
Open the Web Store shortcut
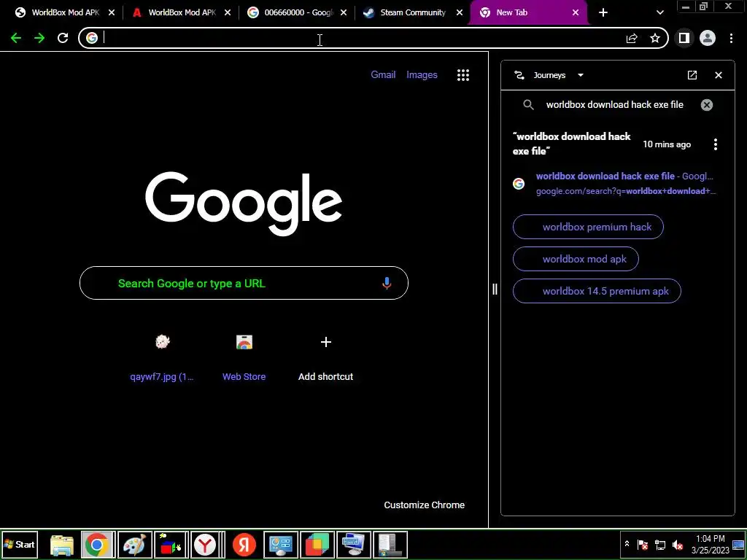pos(244,357)
